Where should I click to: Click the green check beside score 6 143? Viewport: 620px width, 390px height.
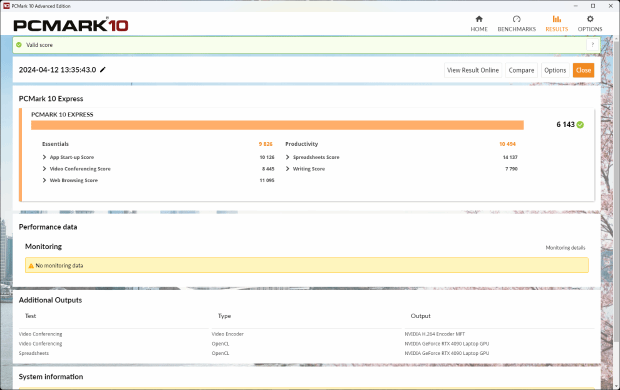(x=580, y=125)
